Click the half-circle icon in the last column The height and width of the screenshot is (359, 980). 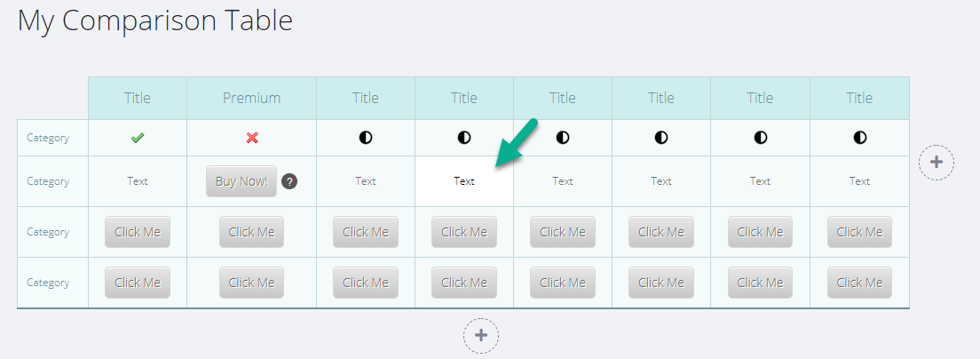pos(860,138)
